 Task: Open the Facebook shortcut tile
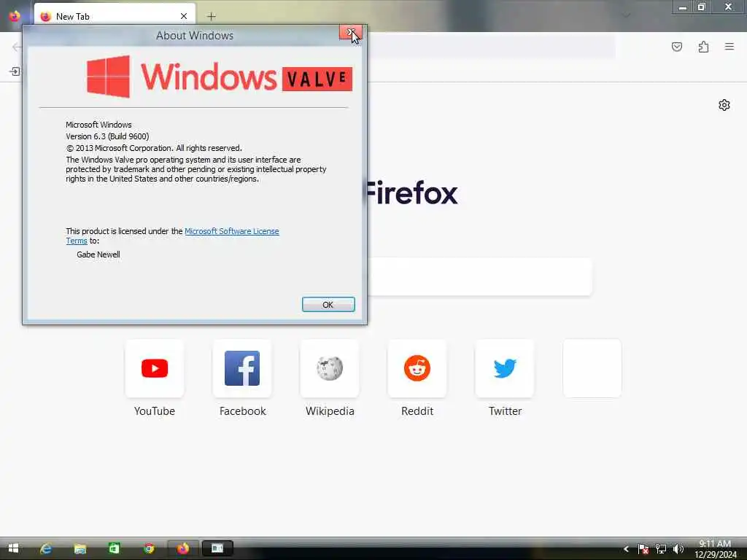[242, 368]
